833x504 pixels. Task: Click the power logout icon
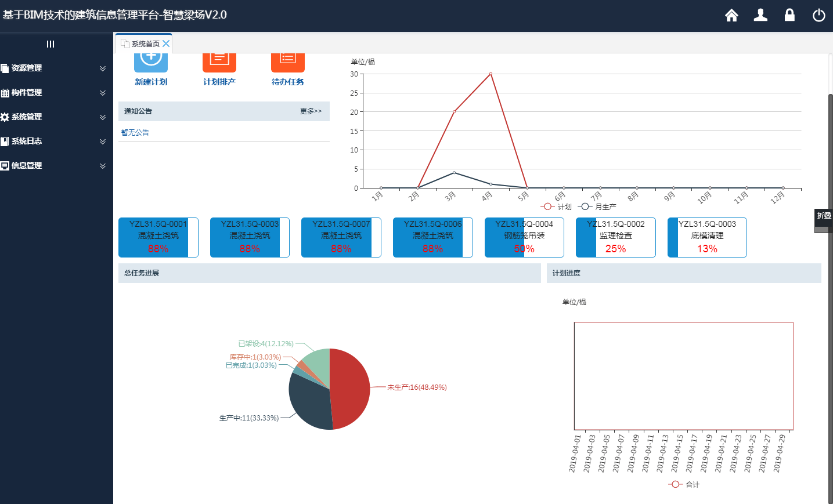pos(818,15)
